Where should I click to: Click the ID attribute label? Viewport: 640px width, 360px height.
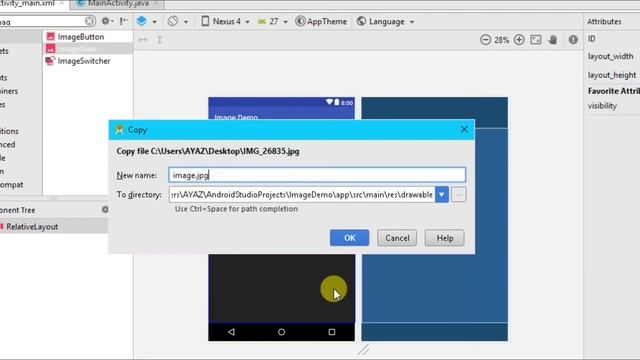[591, 39]
